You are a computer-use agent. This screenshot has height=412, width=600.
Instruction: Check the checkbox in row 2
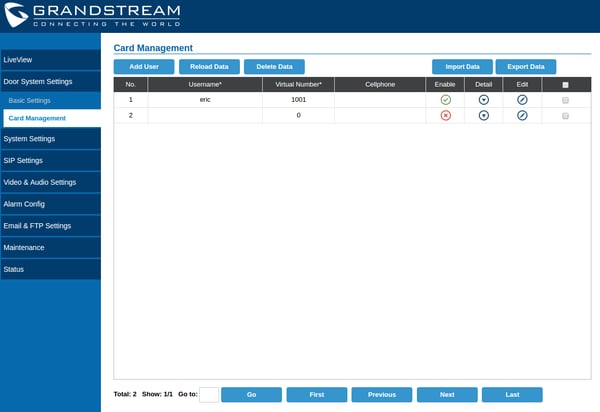(x=565, y=116)
